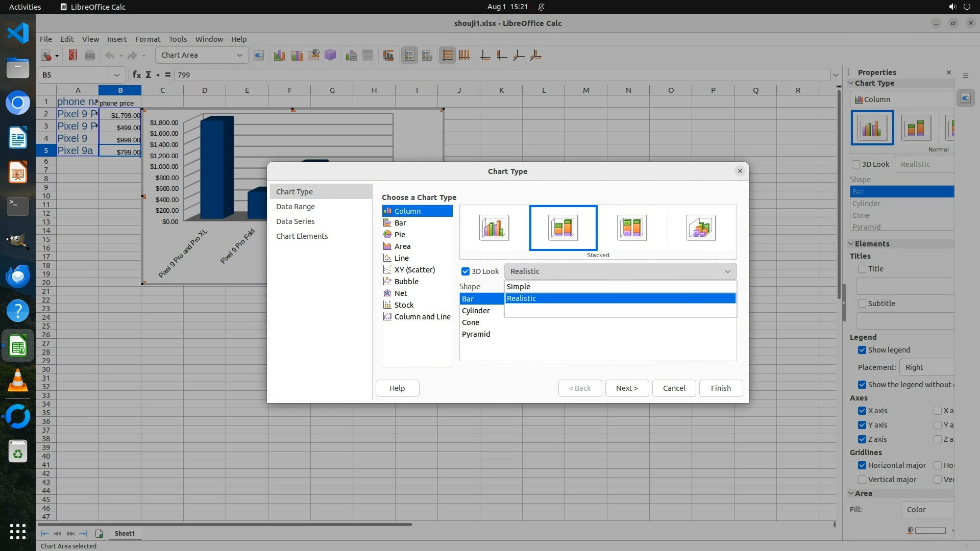Uncheck the 3D Look checkbox in dialog
The image size is (980, 551).
pos(465,271)
